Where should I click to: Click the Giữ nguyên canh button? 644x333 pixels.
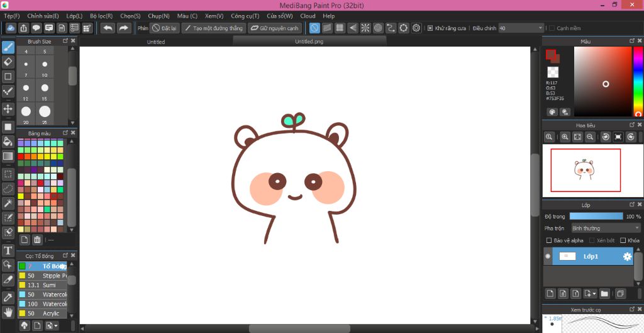[x=274, y=28]
